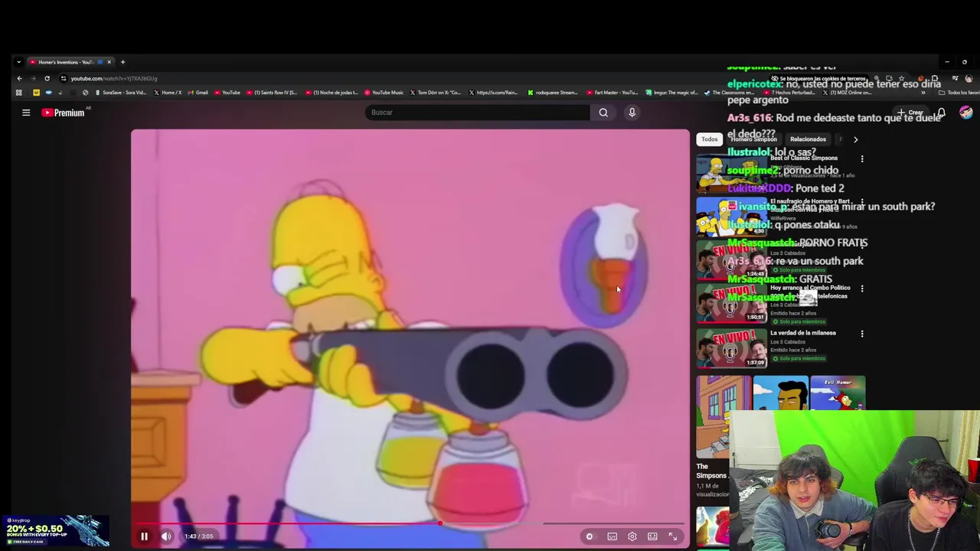Open rodsquaree Stream bookmark
The image size is (980, 551).
(x=553, y=93)
